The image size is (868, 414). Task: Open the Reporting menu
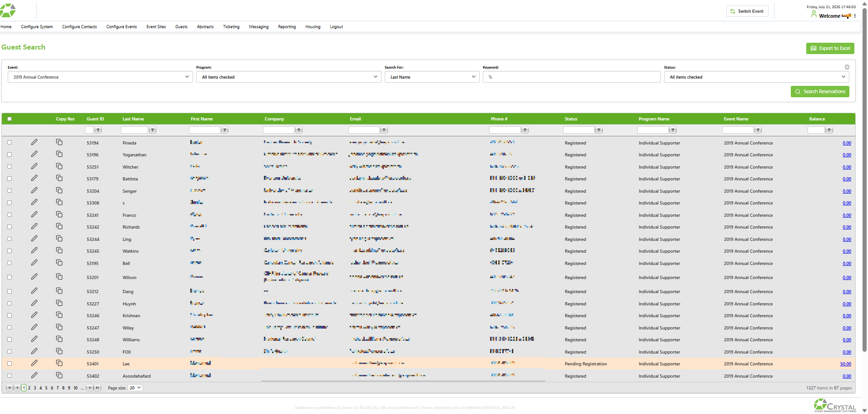pyautogui.click(x=287, y=27)
